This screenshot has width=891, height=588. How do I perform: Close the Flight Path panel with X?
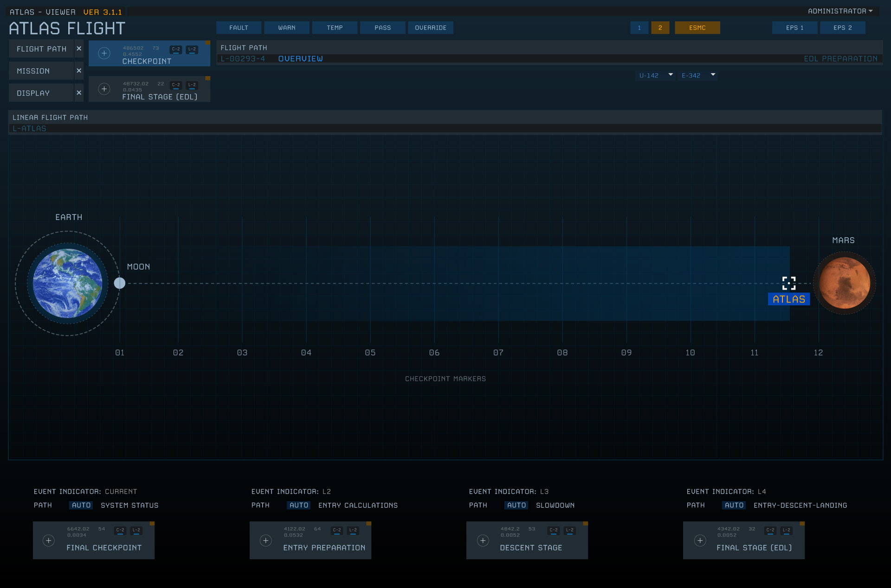79,49
